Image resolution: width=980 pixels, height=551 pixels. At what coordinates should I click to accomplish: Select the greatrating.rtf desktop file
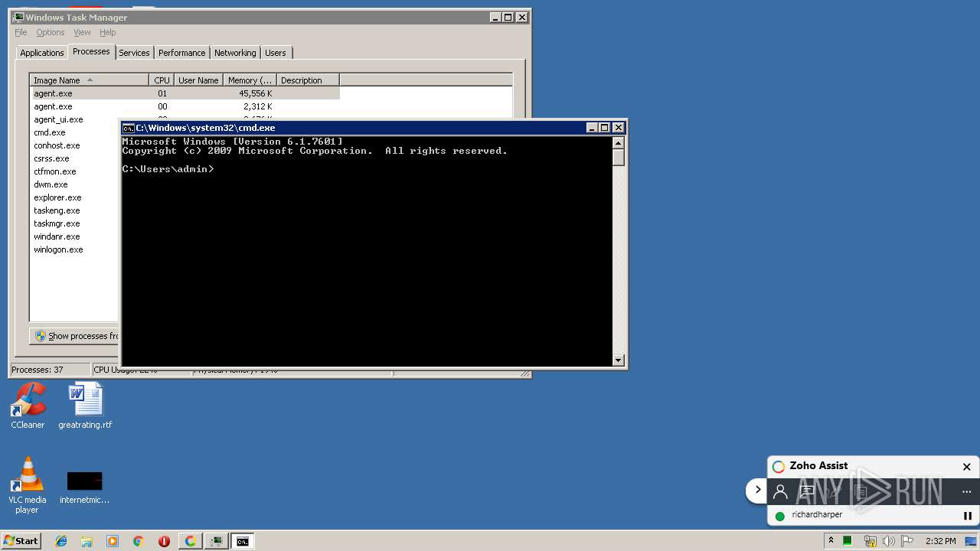(x=85, y=406)
